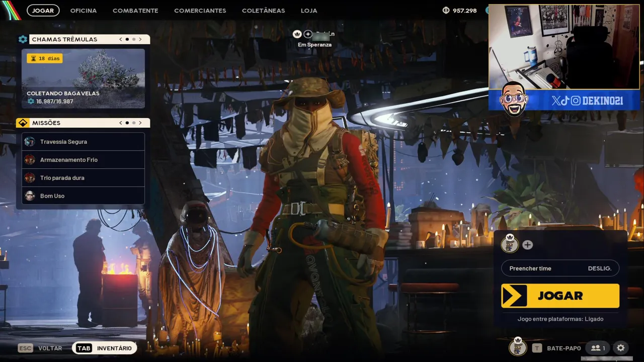The width and height of the screenshot is (644, 362).
Task: Click the ESC key icon
Action: (x=25, y=348)
